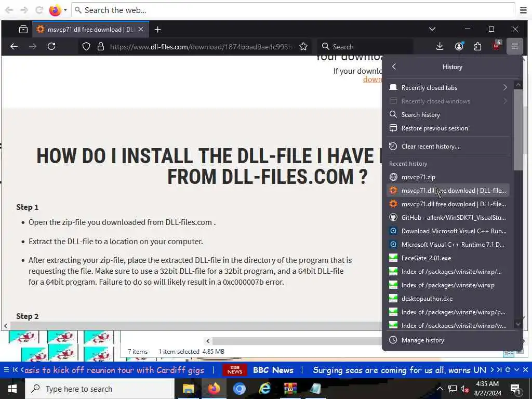Open the Firefox account icon
532x399 pixels.
(x=459, y=46)
